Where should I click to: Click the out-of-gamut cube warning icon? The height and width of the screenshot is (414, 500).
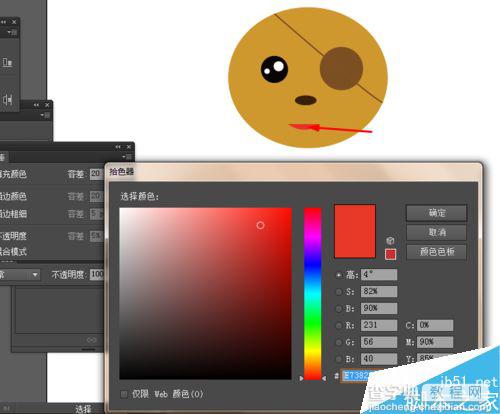click(x=390, y=240)
